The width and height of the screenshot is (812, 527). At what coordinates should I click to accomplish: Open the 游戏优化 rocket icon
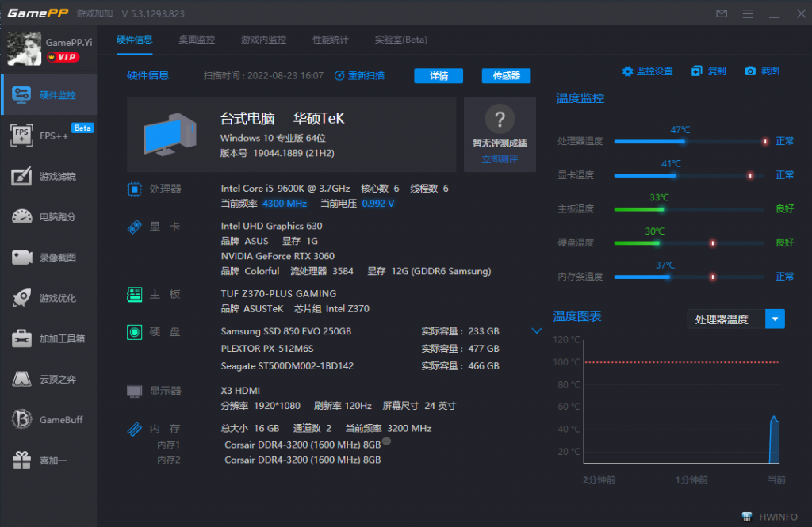(x=21, y=298)
